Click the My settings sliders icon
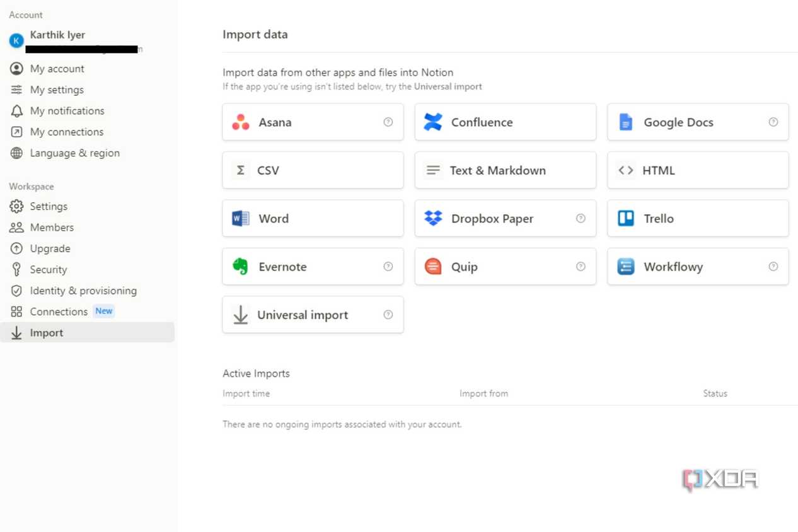Image resolution: width=798 pixels, height=532 pixels. pyautogui.click(x=16, y=90)
